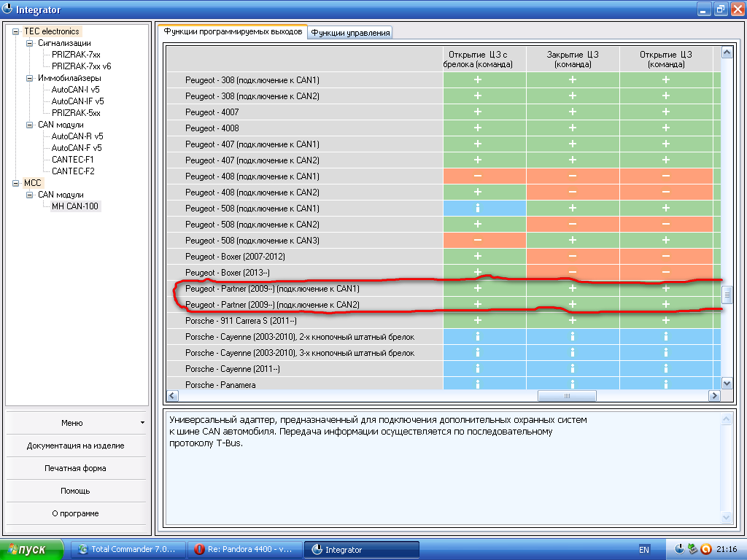The width and height of the screenshot is (747, 560).
Task: Click table vertical scrollbar up arrow
Action: coord(727,52)
